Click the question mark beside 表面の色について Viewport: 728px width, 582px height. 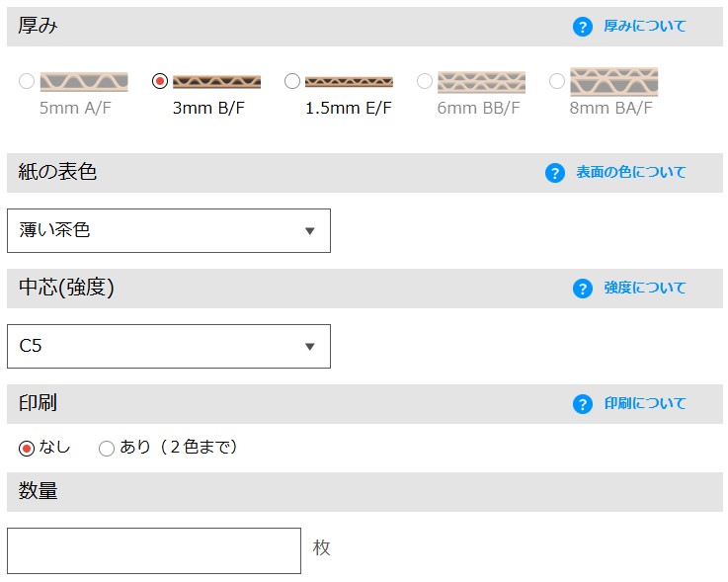click(x=555, y=173)
